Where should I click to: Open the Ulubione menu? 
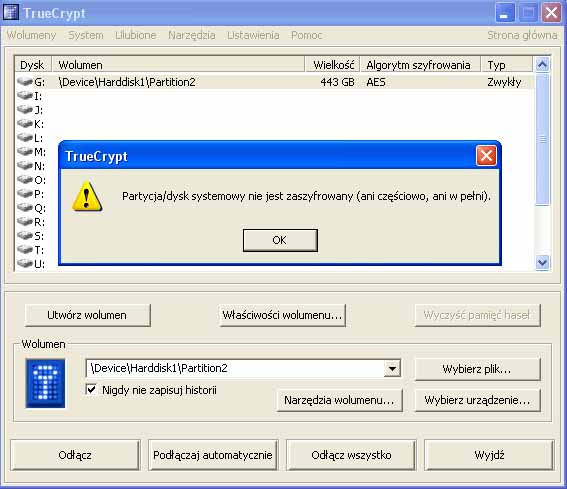136,35
